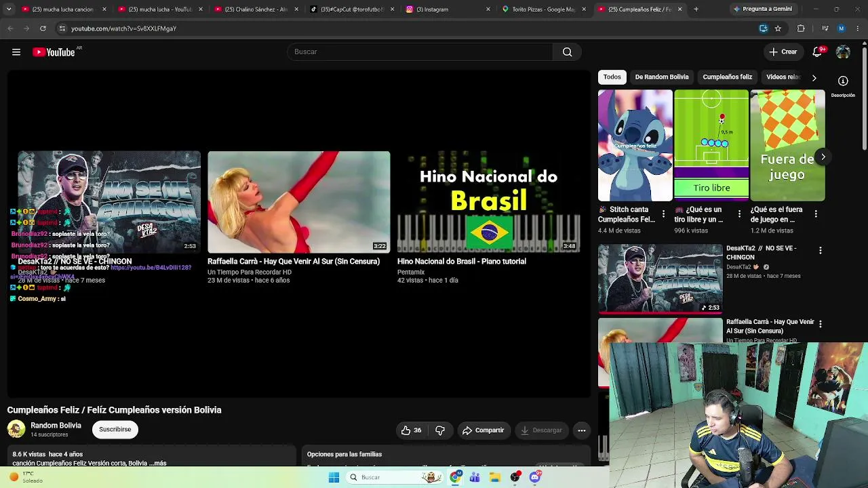Image resolution: width=868 pixels, height=488 pixels.
Task: Open the Tiro libre short thumbnail
Action: point(711,146)
